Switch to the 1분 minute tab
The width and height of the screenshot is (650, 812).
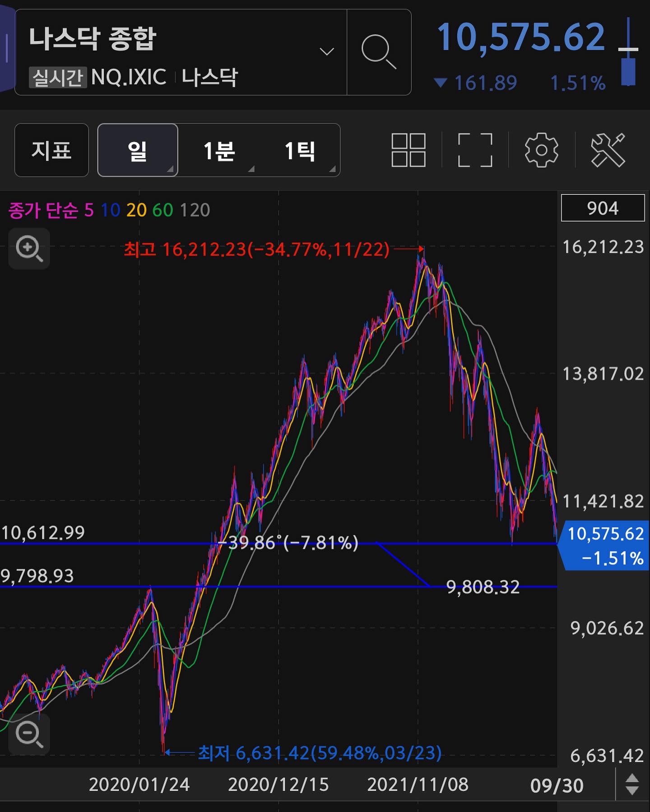pyautogui.click(x=219, y=150)
